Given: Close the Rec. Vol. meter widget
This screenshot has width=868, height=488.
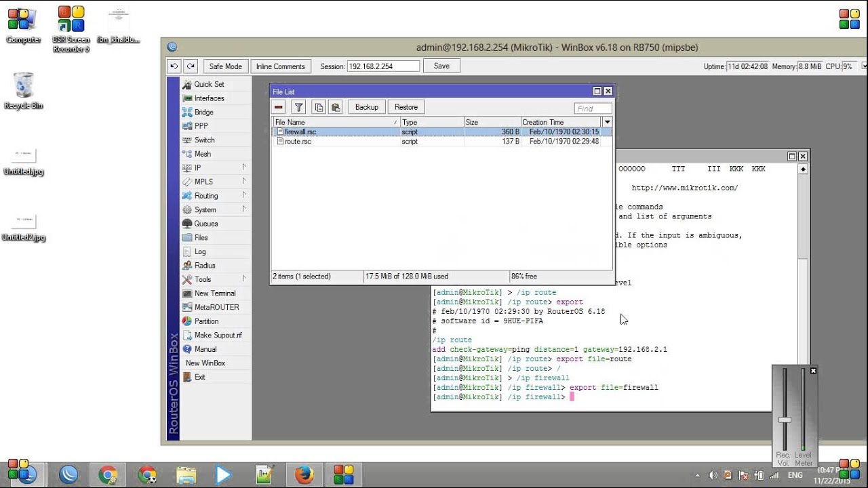Looking at the screenshot, I should (813, 371).
